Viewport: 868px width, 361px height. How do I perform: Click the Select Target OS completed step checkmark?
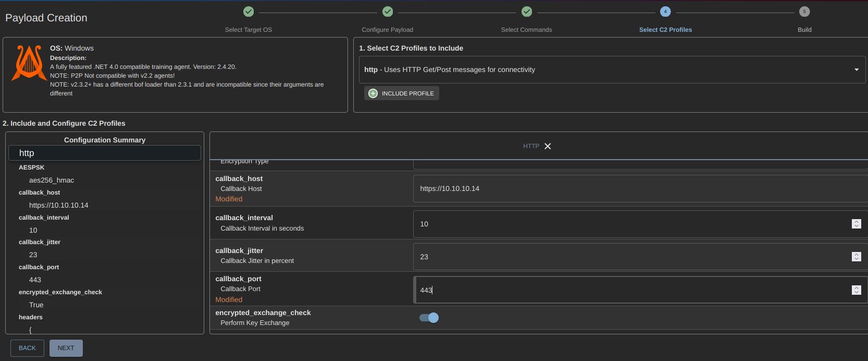tap(249, 11)
